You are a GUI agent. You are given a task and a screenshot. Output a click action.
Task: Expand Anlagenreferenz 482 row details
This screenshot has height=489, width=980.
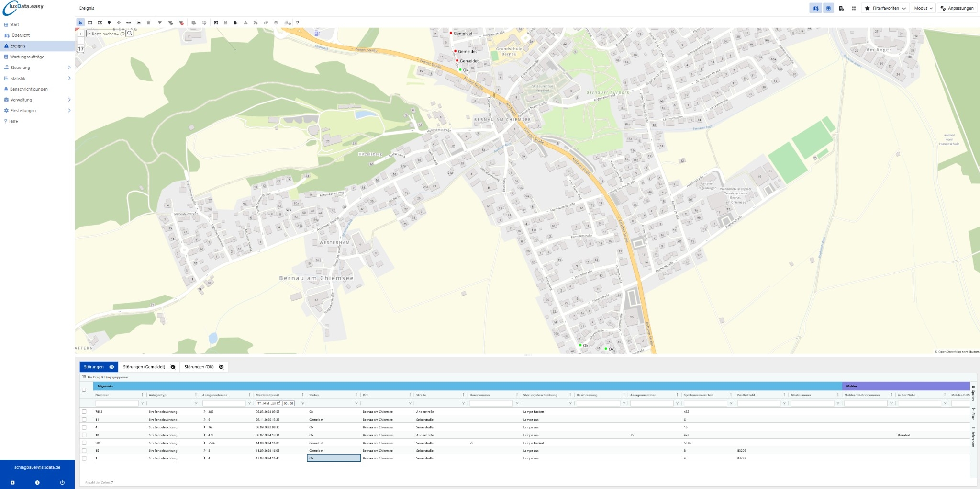click(204, 411)
